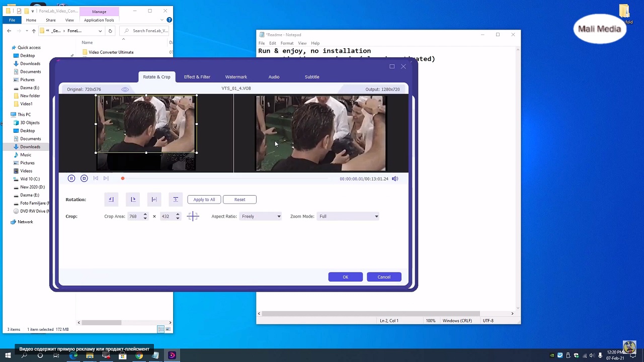
Task: Mute the preview volume speaker icon
Action: coord(395,178)
